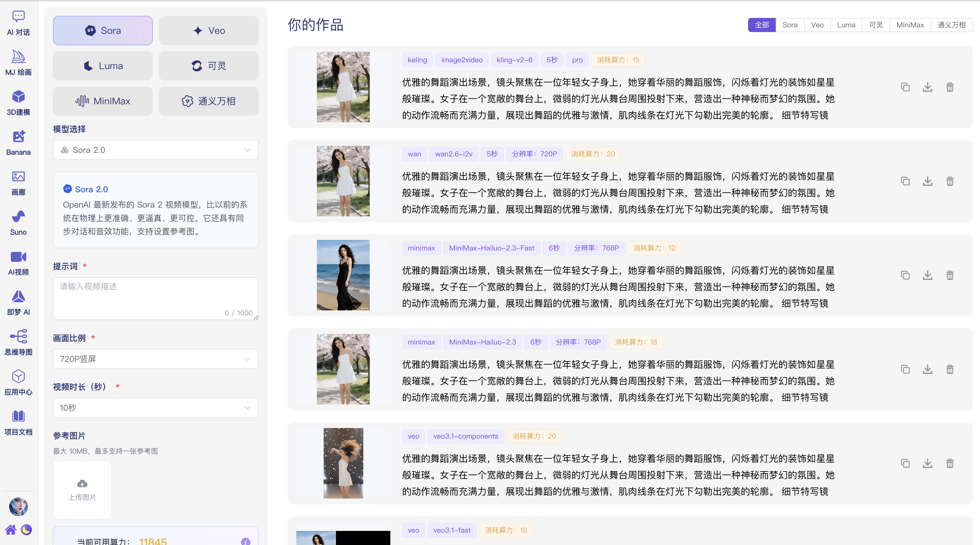This screenshot has height=545, width=980.
Task: Toggle dark mode moon icon
Action: pos(26,529)
